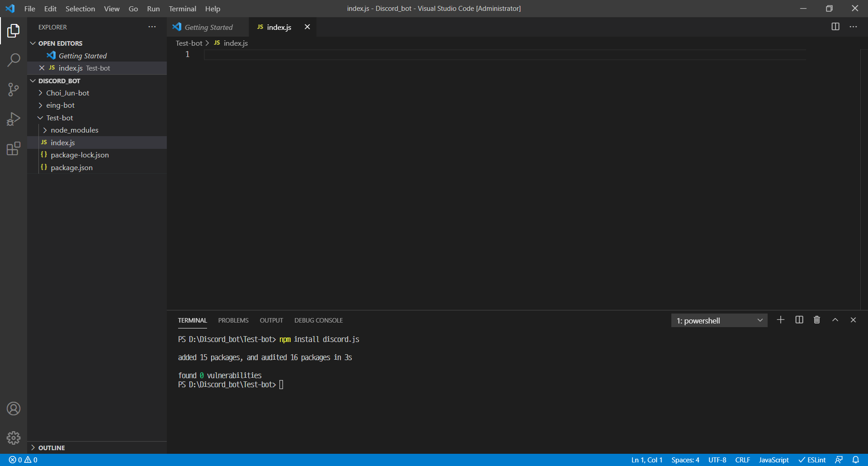
Task: Click the VS Code logo in title bar
Action: [10, 9]
